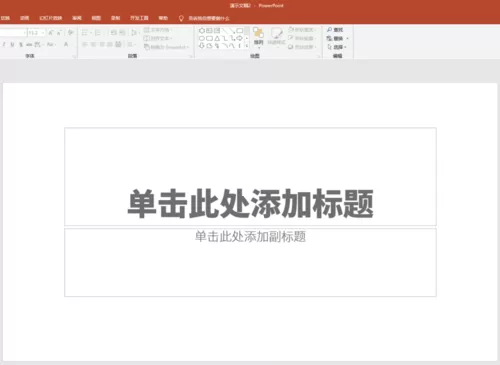
Task: Toggle underline formatting
Action: pos(12,44)
